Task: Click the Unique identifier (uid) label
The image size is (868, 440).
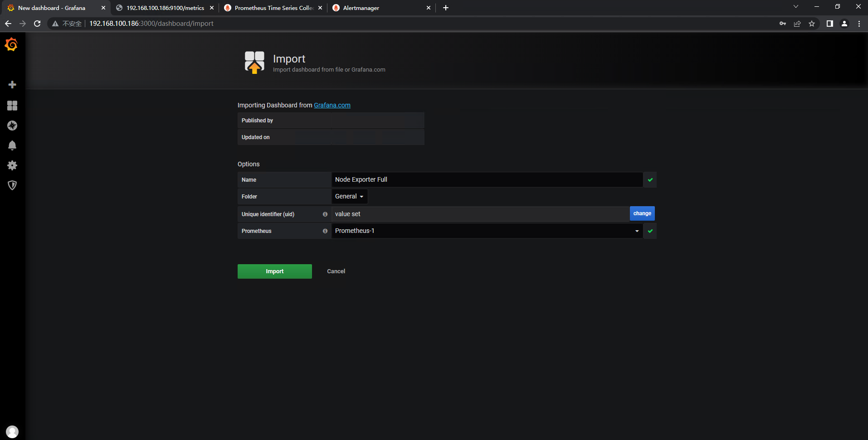Action: click(x=268, y=214)
